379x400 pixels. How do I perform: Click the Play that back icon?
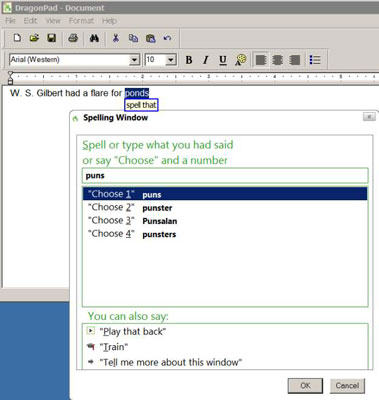coord(90,331)
